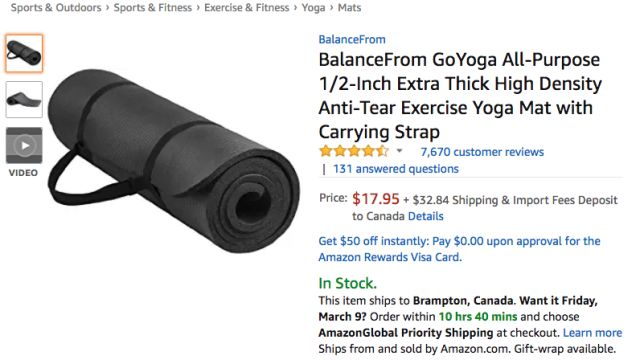Select the rolled yoga mat thumbnail

point(24,53)
